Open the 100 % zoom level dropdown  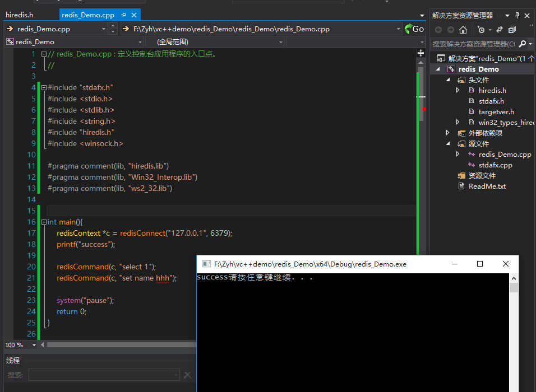point(34,345)
